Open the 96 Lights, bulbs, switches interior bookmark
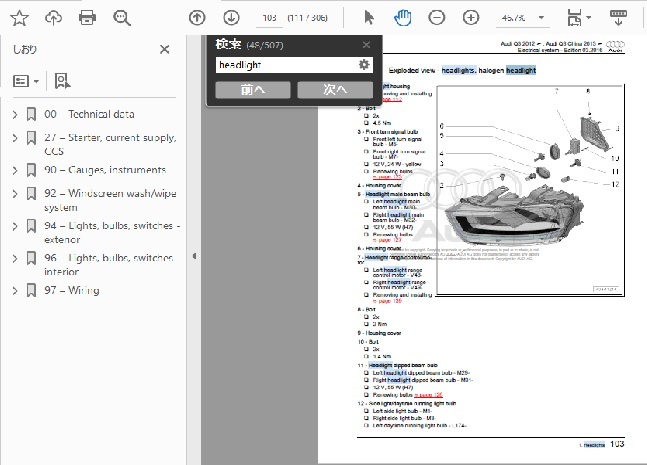 (x=109, y=265)
